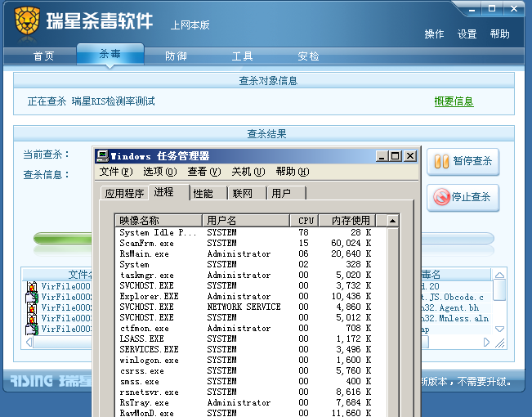Select winlogon.exe process row

(x=251, y=360)
